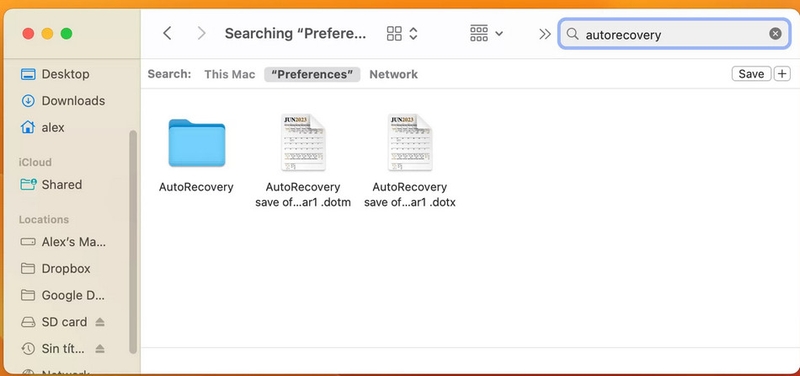800x376 pixels.
Task: Save the current search
Action: [x=751, y=74]
